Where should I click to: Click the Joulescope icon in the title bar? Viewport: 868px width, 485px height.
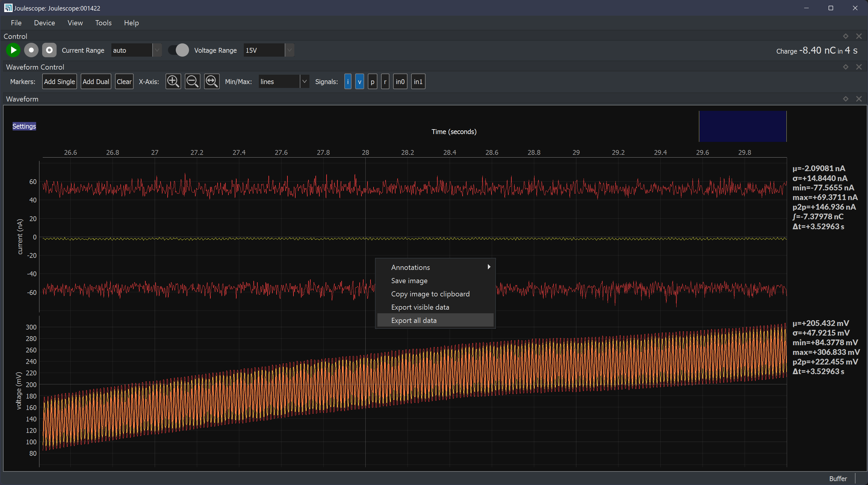[8, 8]
